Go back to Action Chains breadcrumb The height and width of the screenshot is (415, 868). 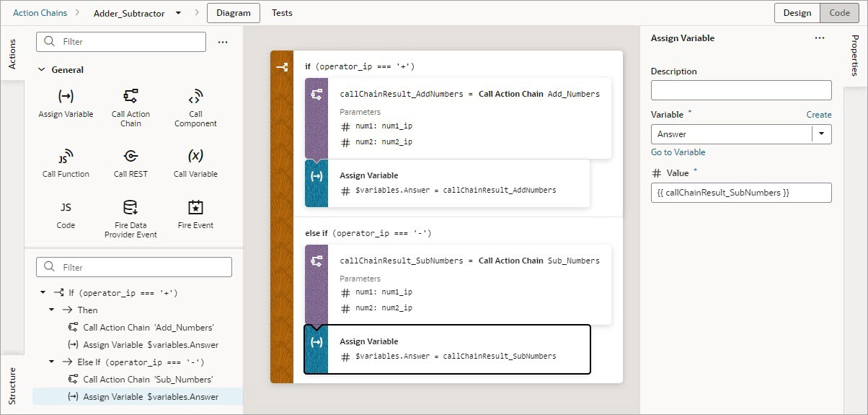pos(40,13)
